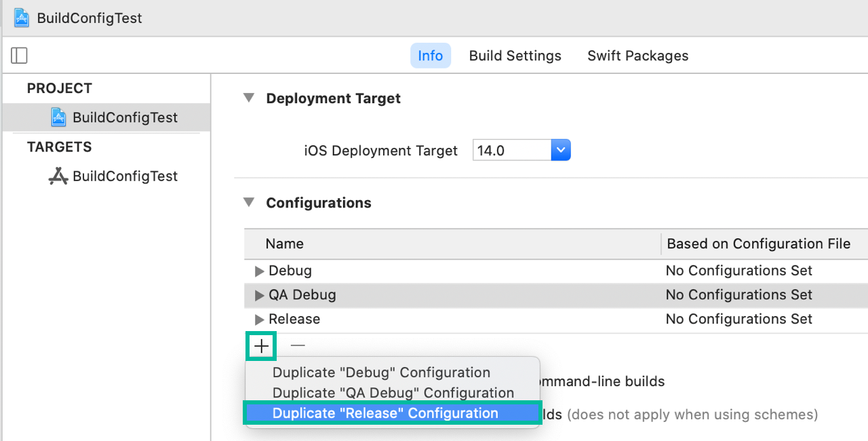Viewport: 868px width, 441px height.
Task: Switch to the Info tab
Action: 430,56
